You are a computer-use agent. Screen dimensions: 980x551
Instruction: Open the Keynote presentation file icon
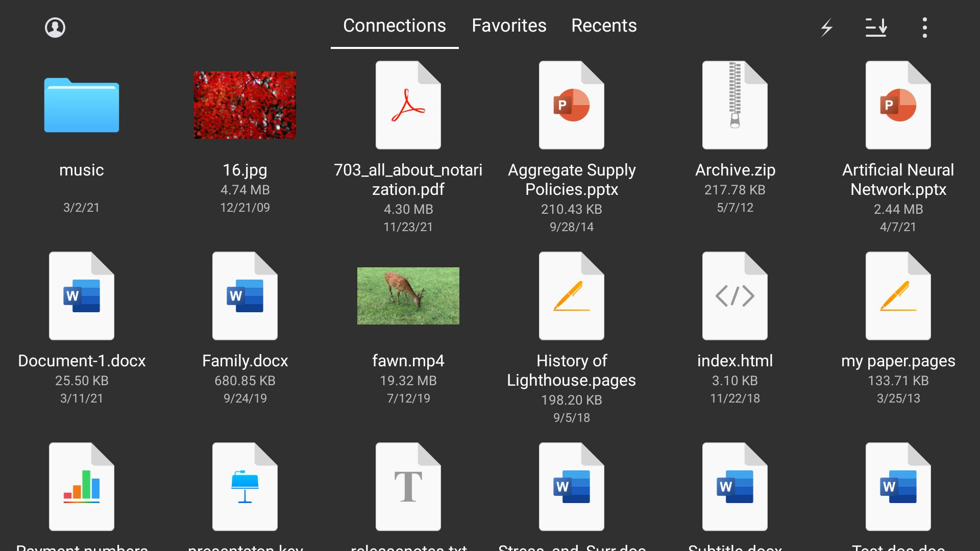click(245, 487)
